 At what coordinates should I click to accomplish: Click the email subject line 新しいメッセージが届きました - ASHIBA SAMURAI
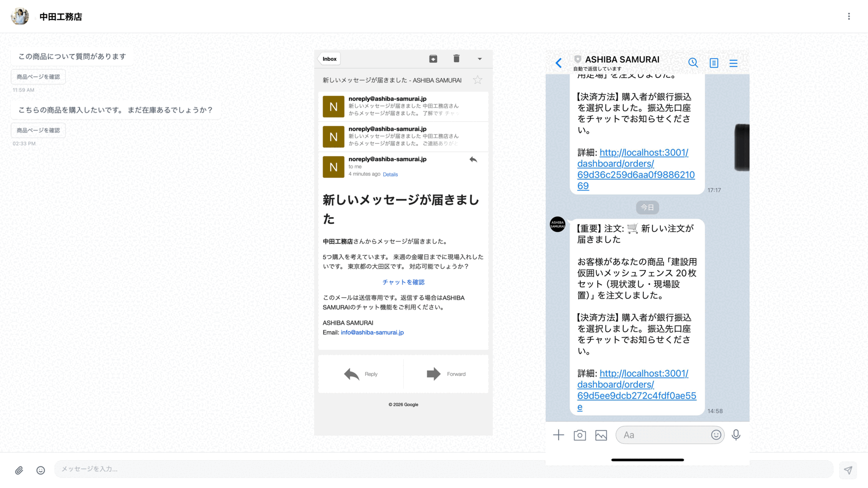(392, 80)
